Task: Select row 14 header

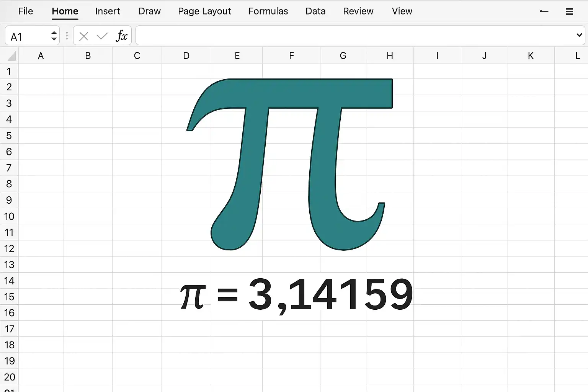Action: 9,281
